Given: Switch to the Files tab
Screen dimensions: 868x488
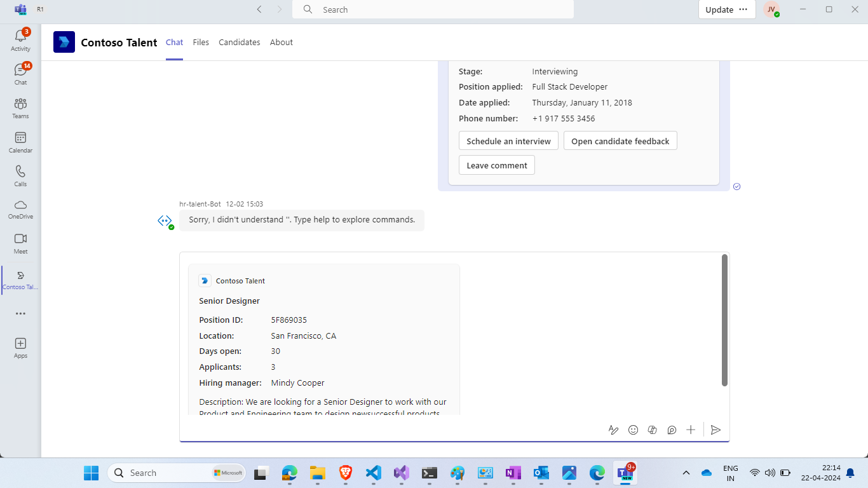Looking at the screenshot, I should tap(201, 43).
